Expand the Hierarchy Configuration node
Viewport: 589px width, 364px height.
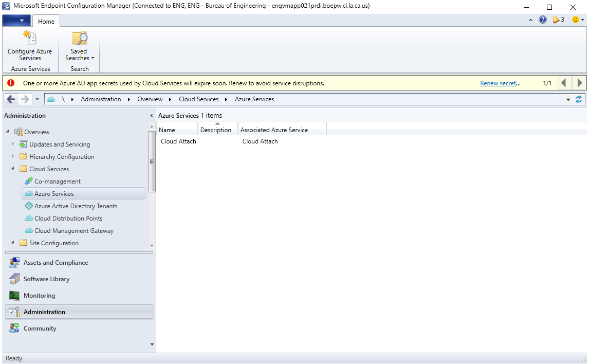[13, 156]
